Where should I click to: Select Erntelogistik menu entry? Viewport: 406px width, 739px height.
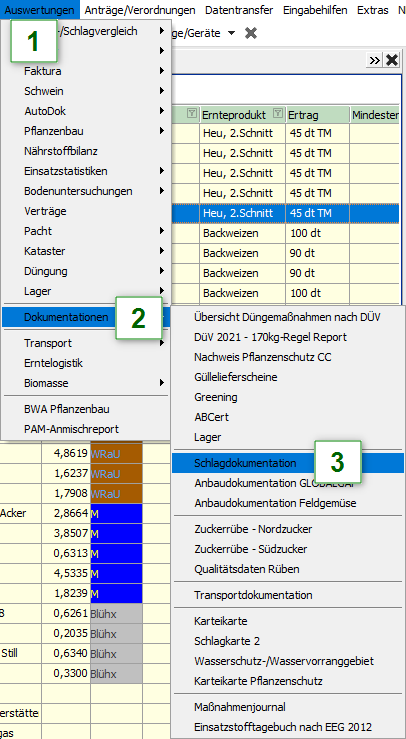86,363
